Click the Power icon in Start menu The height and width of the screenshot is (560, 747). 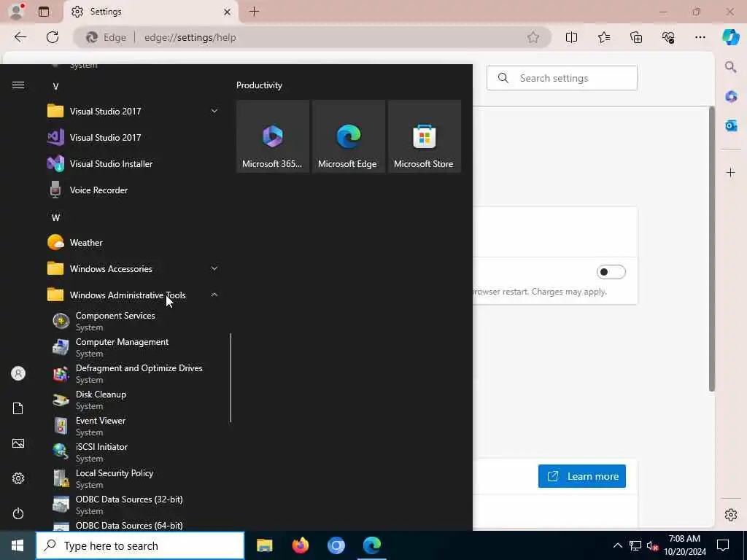(x=18, y=513)
